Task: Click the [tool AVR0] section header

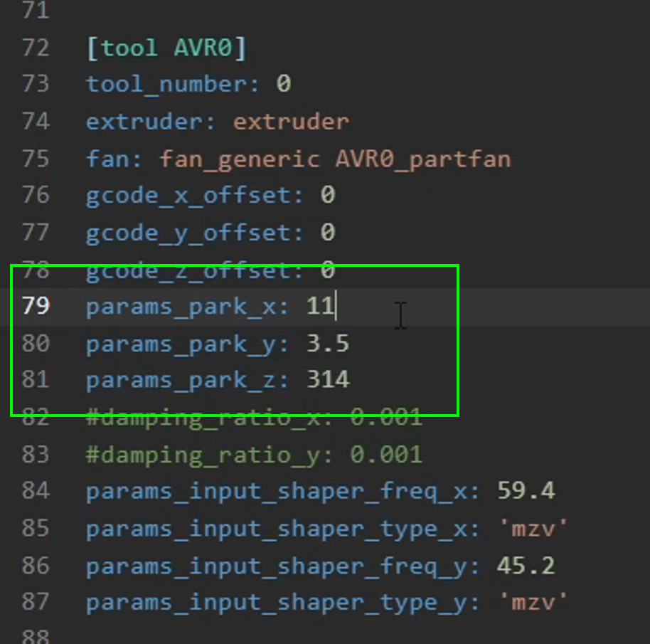Action: (166, 48)
